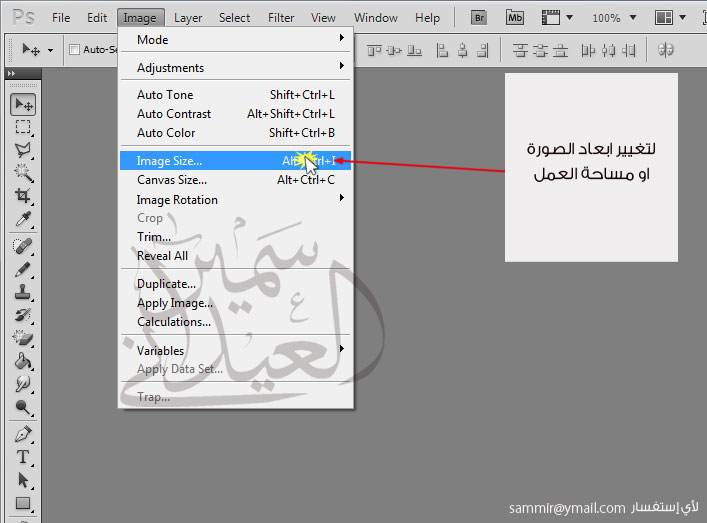Click the Align top edges icon
The width and height of the screenshot is (707, 523).
tap(374, 50)
